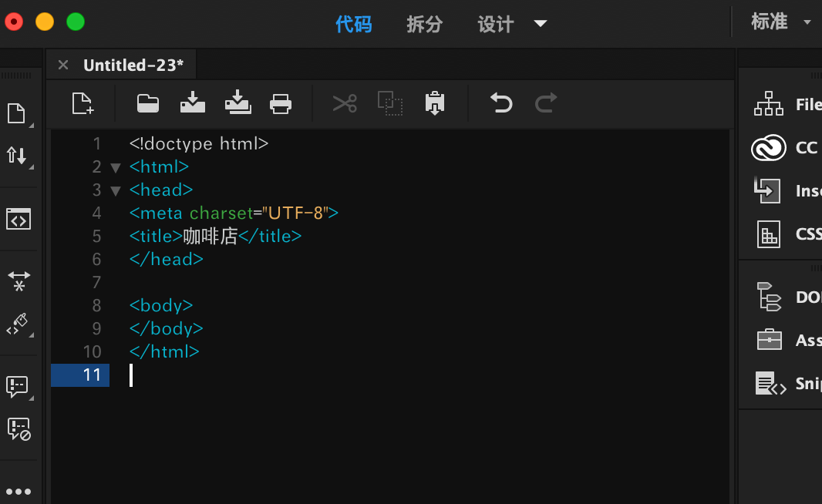Open the more tools ellipsis in sidebar
This screenshot has width=822, height=504.
click(x=19, y=492)
